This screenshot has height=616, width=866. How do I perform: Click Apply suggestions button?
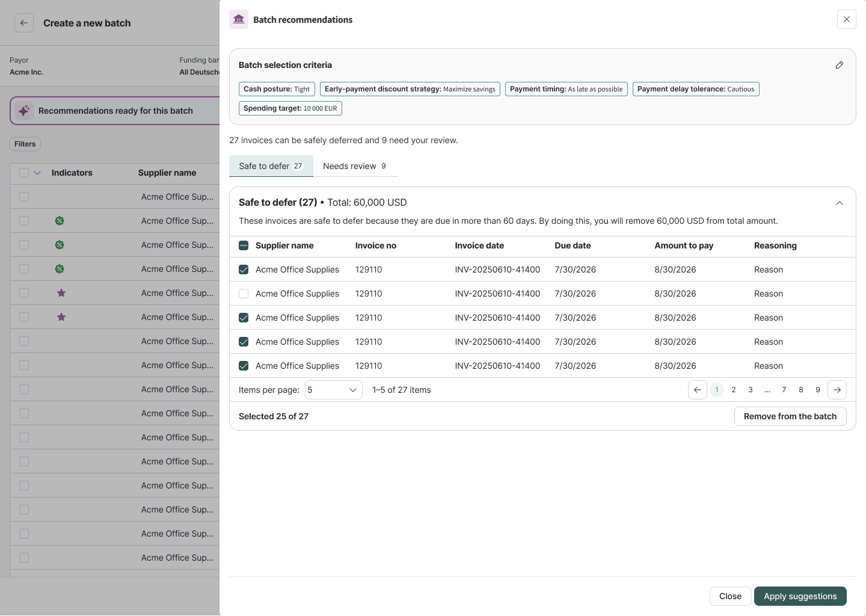(800, 596)
